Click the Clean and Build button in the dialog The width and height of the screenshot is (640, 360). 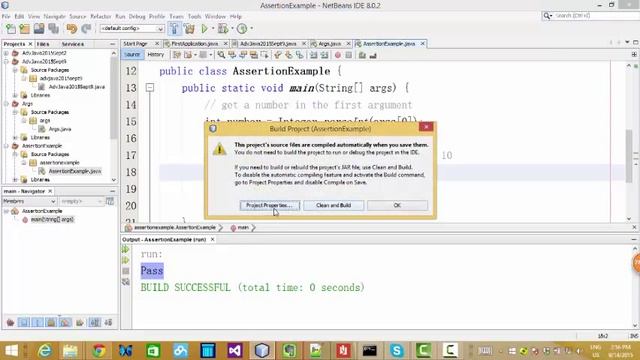[333, 205]
